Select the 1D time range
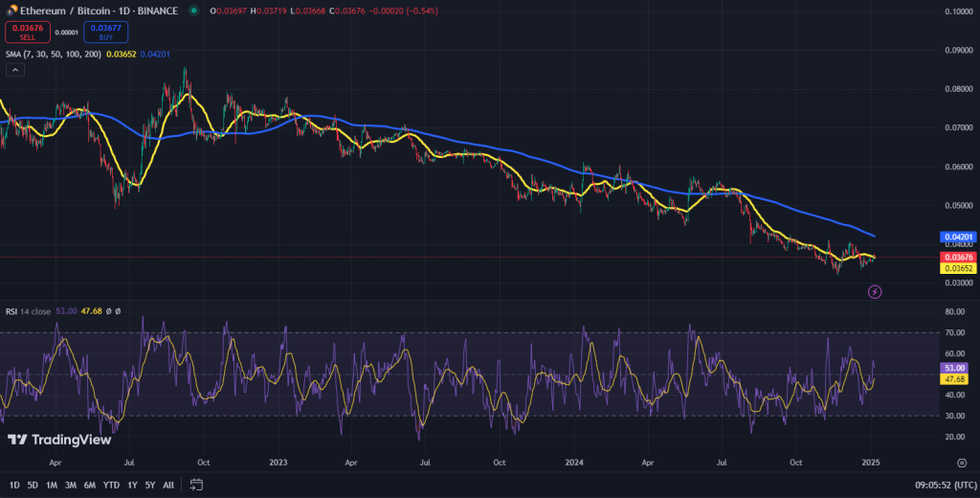Screen dimensions: 980x498 pyautogui.click(x=14, y=485)
